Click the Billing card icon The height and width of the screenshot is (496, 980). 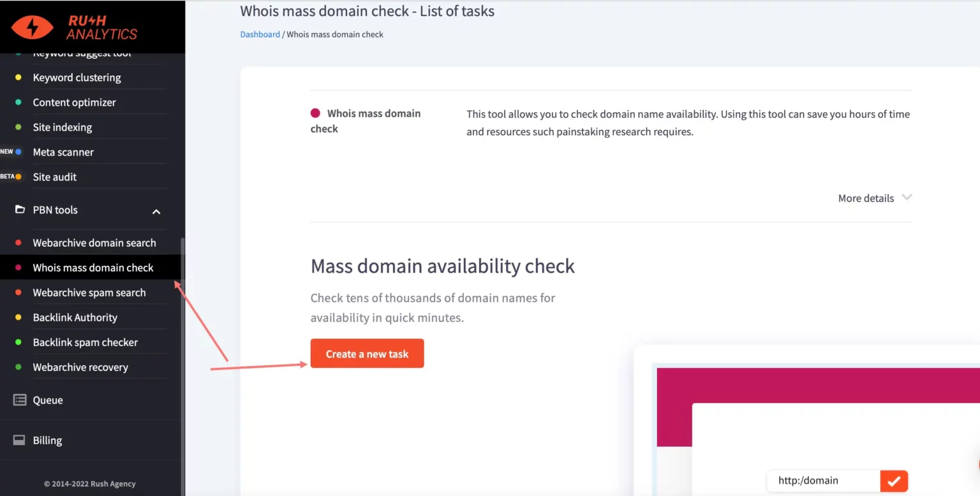20,440
